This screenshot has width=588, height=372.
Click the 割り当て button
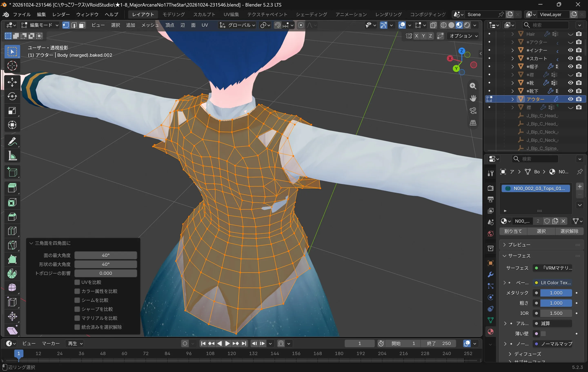click(513, 231)
